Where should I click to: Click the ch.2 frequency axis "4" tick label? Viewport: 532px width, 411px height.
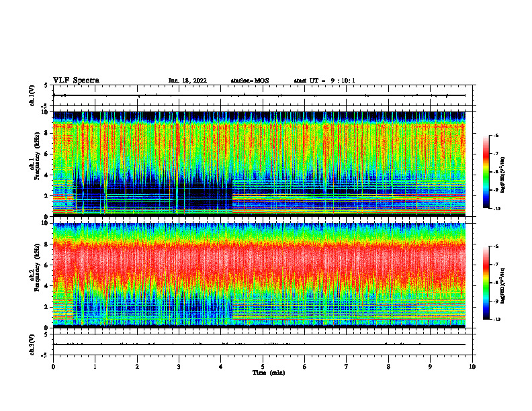(x=46, y=286)
